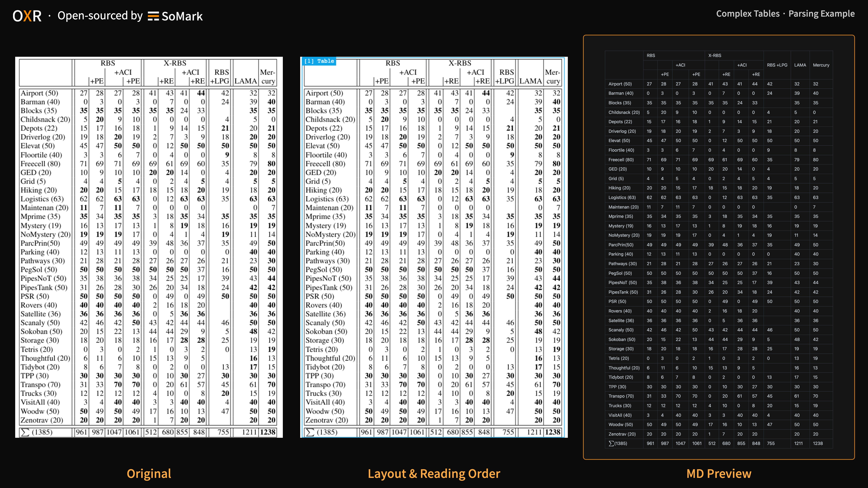Click 'LAMA' column header in MD Preview
The width and height of the screenshot is (868, 488).
pyautogui.click(x=800, y=65)
